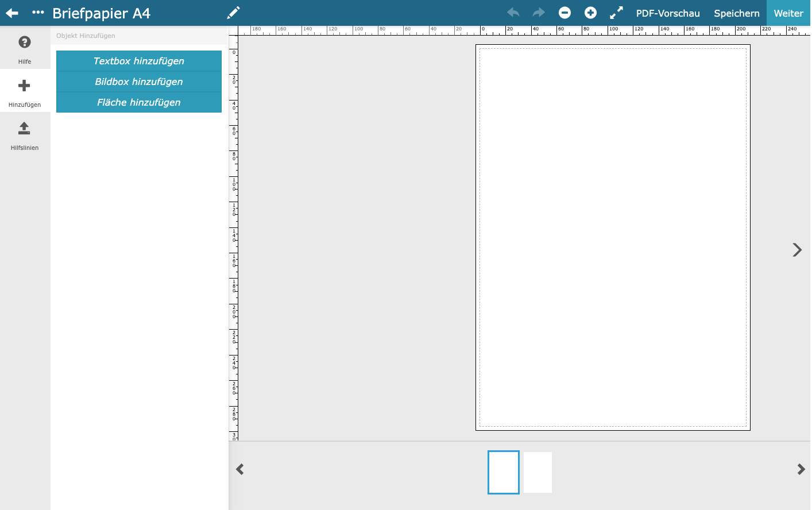Click the Briefpapier A4 title

tap(102, 13)
